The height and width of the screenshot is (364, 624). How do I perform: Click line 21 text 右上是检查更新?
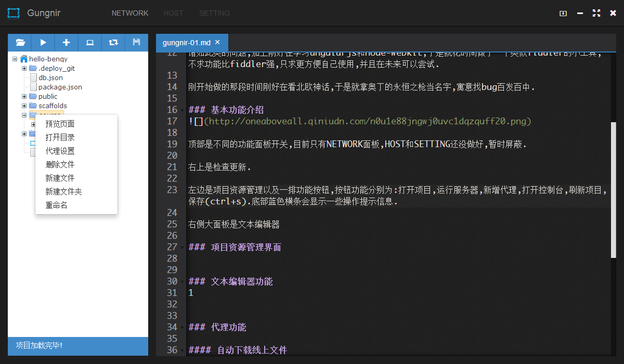pos(220,167)
